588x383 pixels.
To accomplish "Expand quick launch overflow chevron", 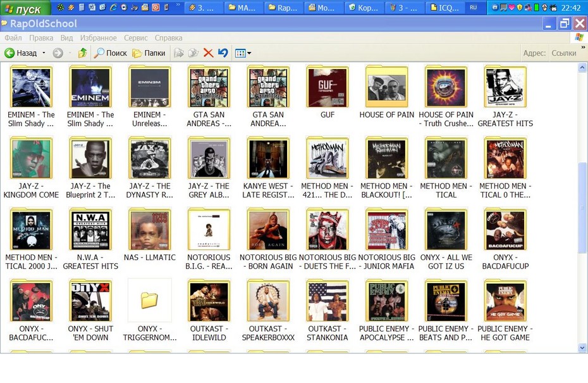I will pyautogui.click(x=178, y=5).
